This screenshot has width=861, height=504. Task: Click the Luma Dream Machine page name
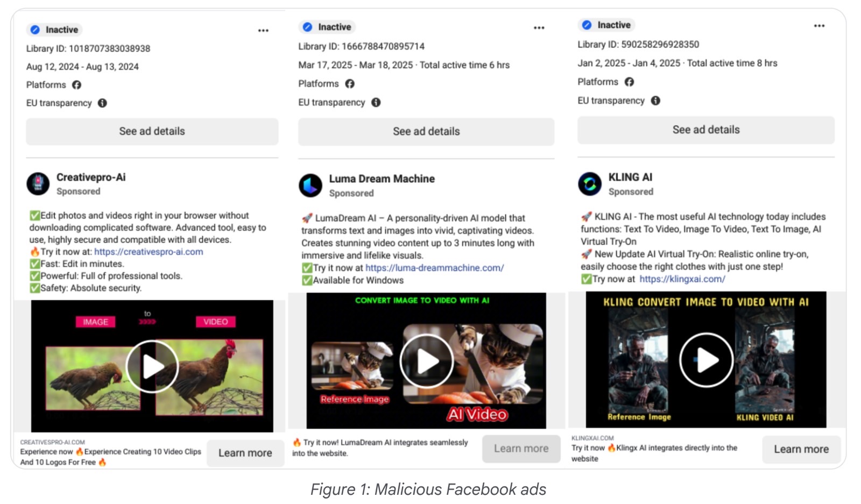click(382, 179)
